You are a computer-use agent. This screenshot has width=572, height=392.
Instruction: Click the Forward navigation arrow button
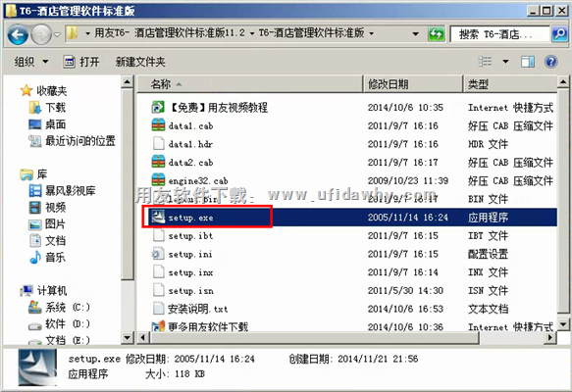tap(41, 34)
